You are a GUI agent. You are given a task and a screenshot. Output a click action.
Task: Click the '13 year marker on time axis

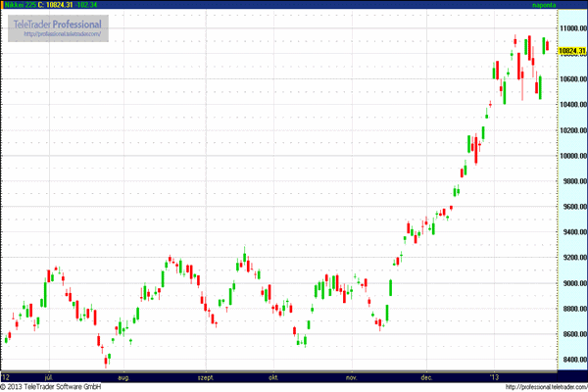(494, 376)
